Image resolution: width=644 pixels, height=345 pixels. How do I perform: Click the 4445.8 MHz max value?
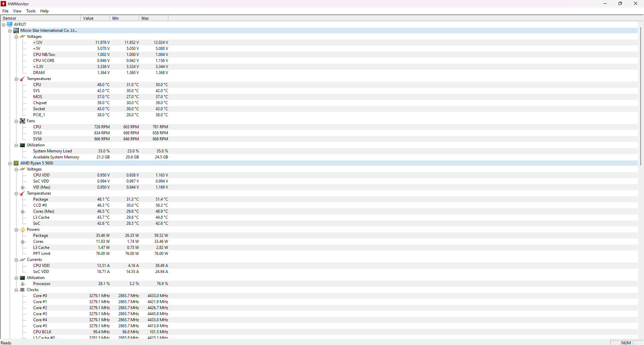coord(158,314)
